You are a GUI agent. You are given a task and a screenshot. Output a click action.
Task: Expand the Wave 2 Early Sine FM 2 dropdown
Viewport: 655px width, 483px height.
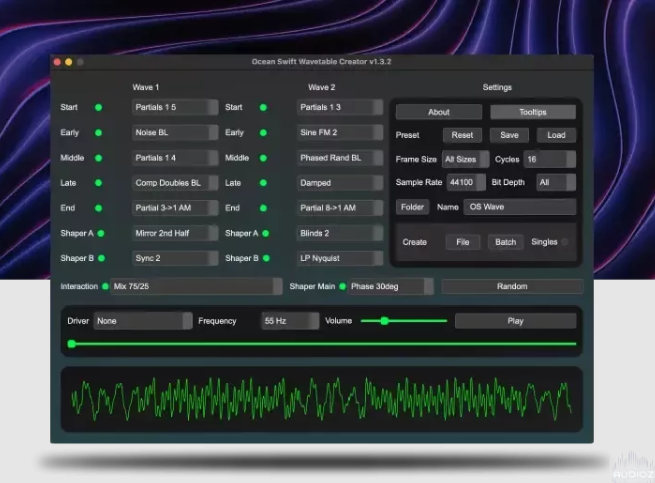[x=339, y=132]
